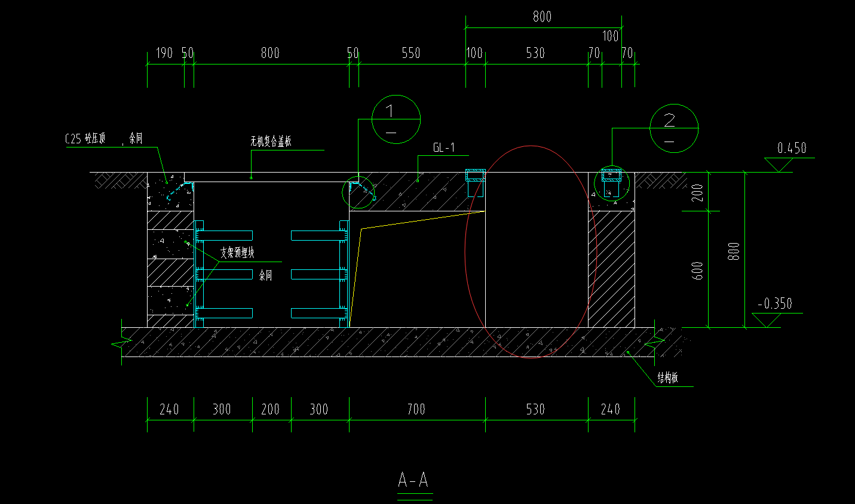This screenshot has height=504, width=855.
Task: Select the "C25 砼压顶" annotation text
Action: pyautogui.click(x=85, y=139)
